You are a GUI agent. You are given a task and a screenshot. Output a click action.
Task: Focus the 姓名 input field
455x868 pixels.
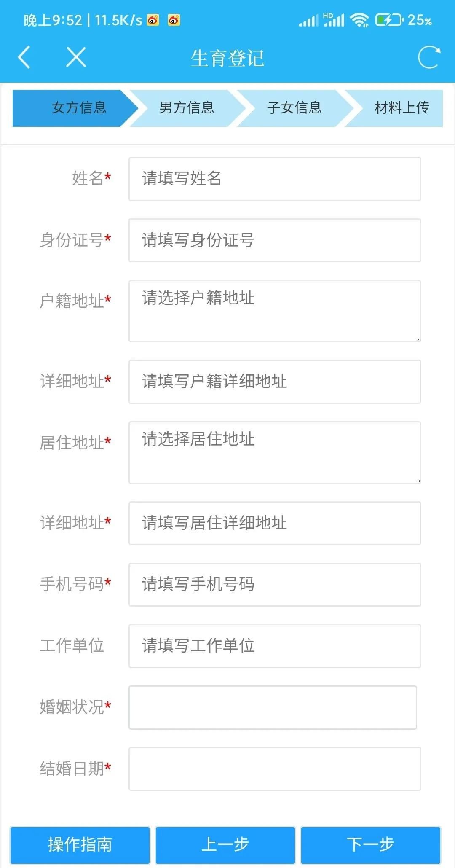click(x=275, y=179)
